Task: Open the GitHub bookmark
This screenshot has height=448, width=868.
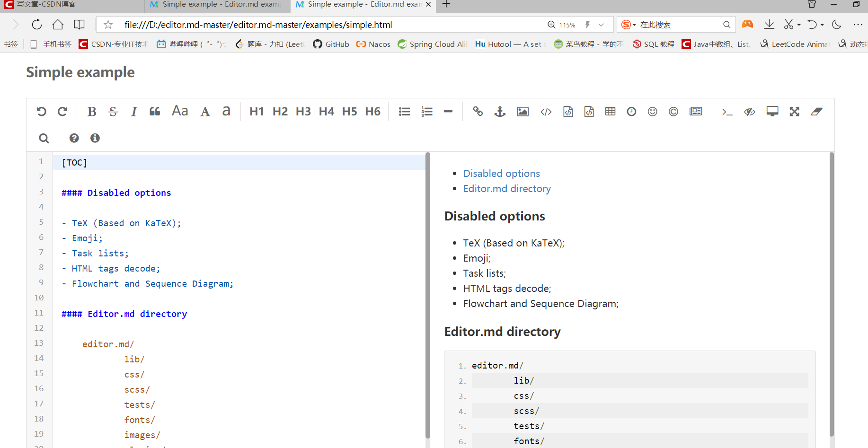Action: [x=331, y=44]
